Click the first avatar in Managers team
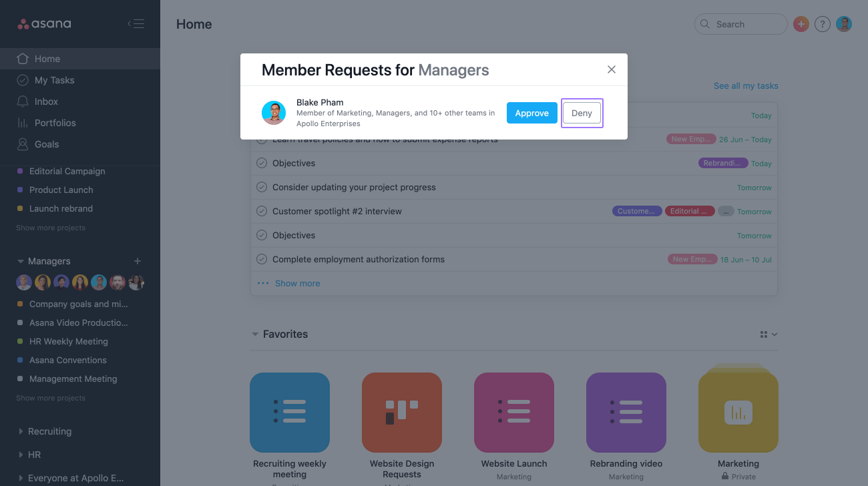 click(24, 282)
